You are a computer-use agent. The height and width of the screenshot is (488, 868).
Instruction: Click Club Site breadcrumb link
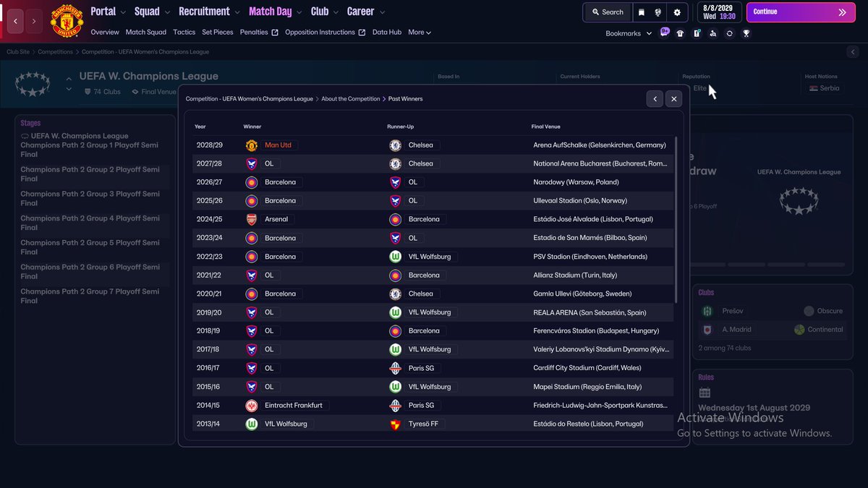coord(18,52)
